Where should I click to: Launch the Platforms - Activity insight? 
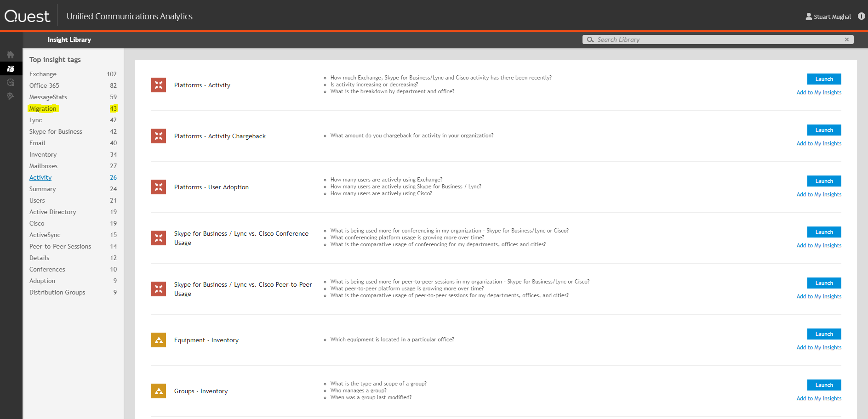pyautogui.click(x=824, y=79)
